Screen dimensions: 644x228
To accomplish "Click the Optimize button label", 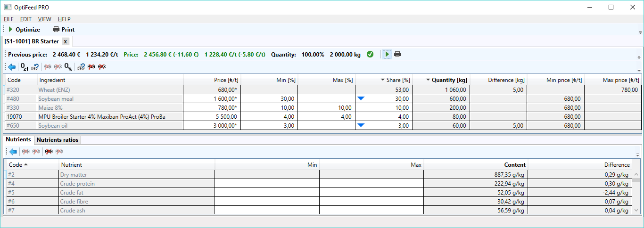I will (x=28, y=30).
